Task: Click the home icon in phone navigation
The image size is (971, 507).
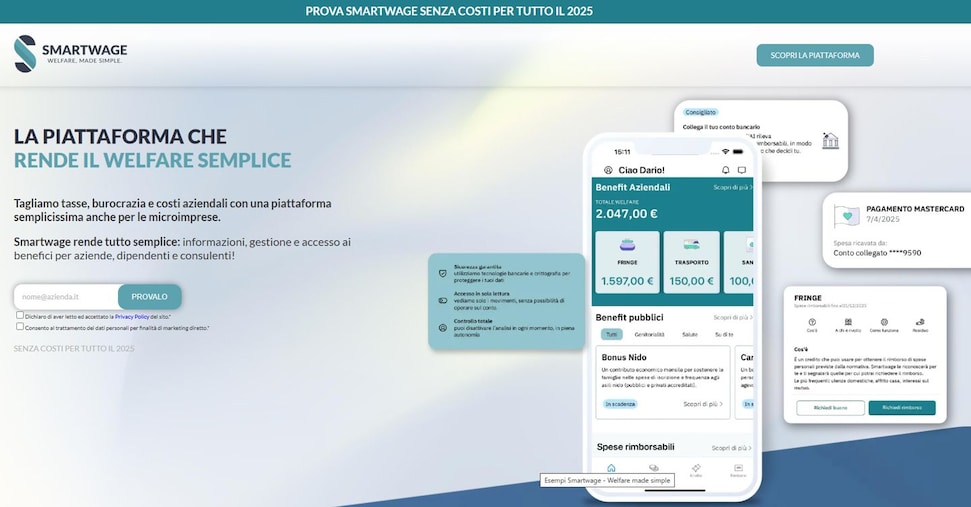Action: point(611,468)
